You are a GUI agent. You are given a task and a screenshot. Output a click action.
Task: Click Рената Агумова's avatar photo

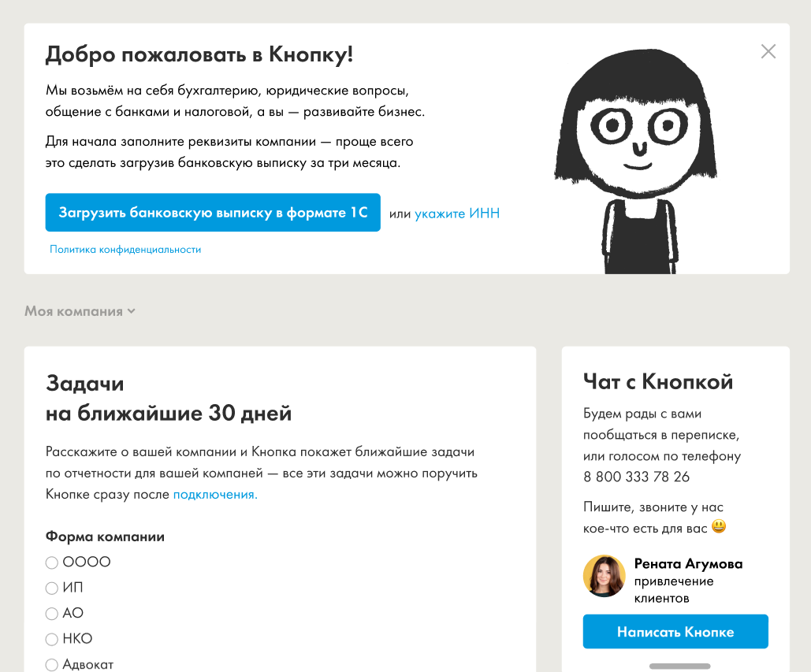click(x=604, y=576)
